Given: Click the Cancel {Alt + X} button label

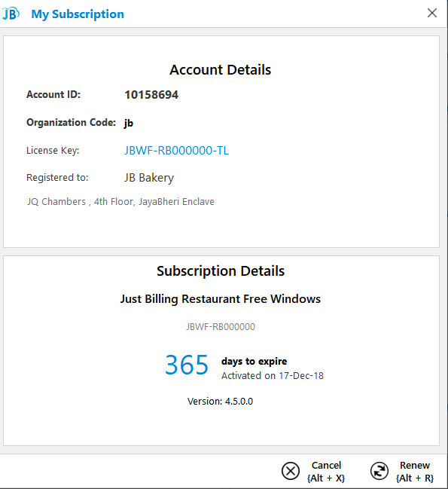Looking at the screenshot, I should 326,472.
